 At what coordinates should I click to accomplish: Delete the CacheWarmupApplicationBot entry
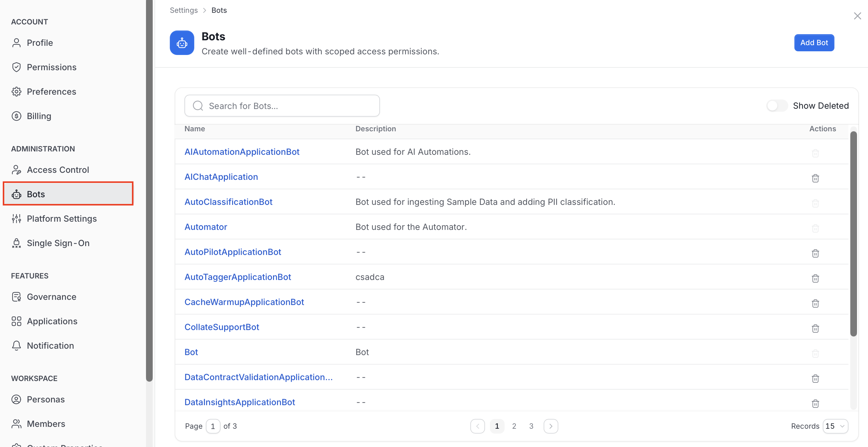pyautogui.click(x=815, y=303)
